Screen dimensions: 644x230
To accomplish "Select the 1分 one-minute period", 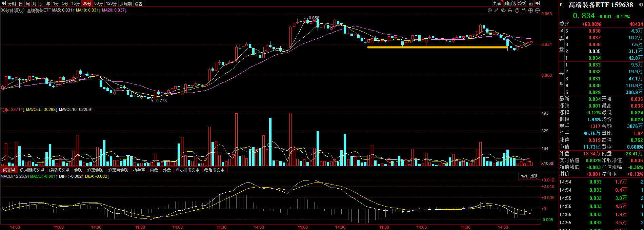I will [x=56, y=3].
